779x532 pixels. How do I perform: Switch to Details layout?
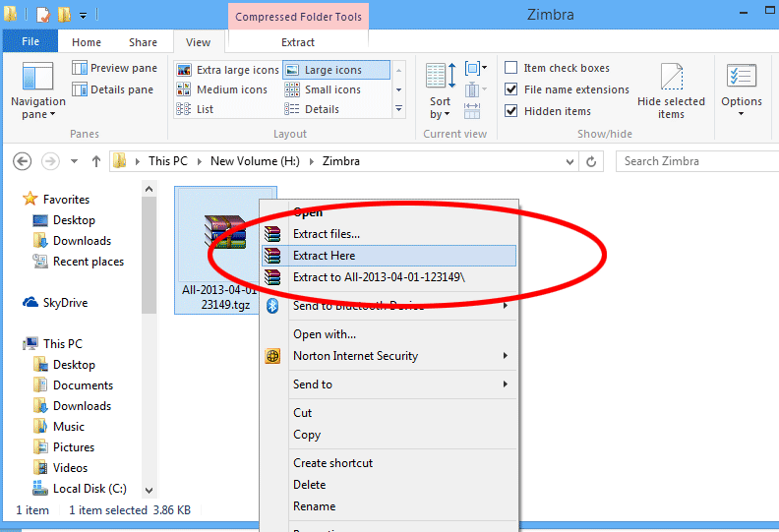pos(312,109)
